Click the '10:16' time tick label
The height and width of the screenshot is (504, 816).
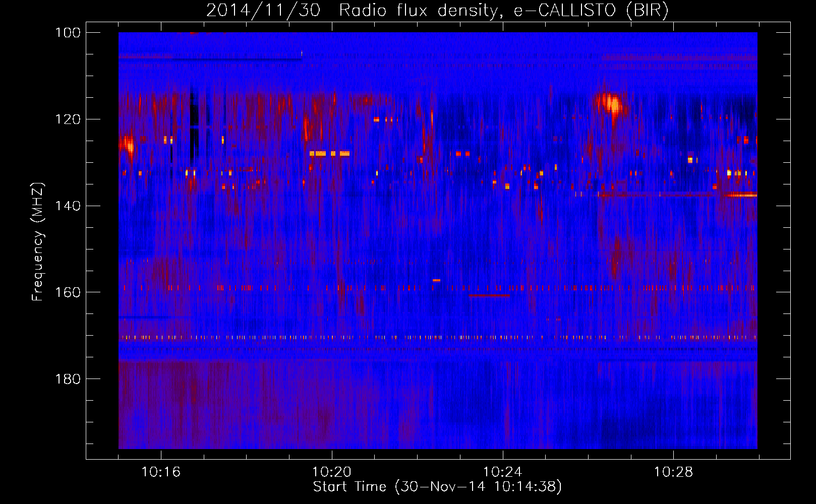pos(161,472)
